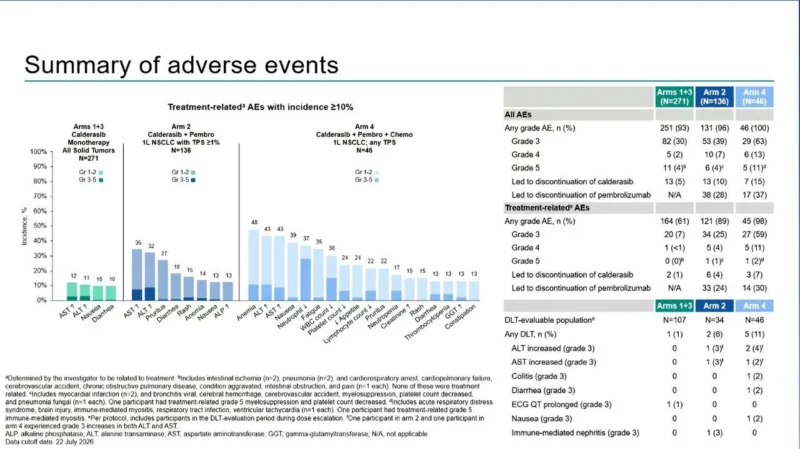Click the value "46 (100)" in the table
This screenshot has width=800, height=449.
754,128
